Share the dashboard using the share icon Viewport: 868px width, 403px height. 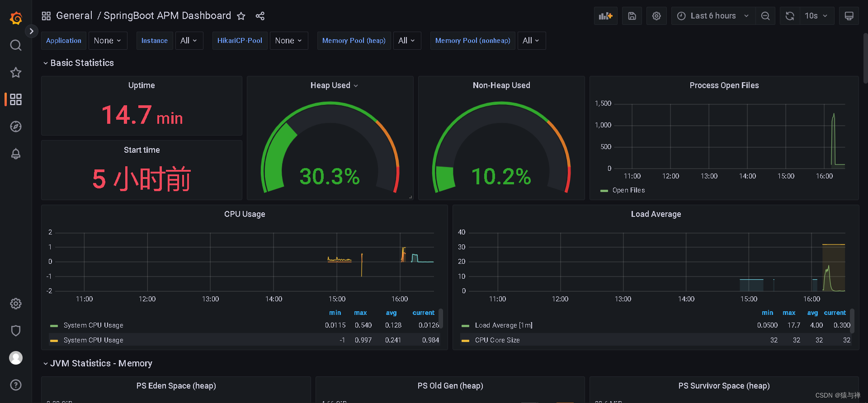[x=260, y=16]
